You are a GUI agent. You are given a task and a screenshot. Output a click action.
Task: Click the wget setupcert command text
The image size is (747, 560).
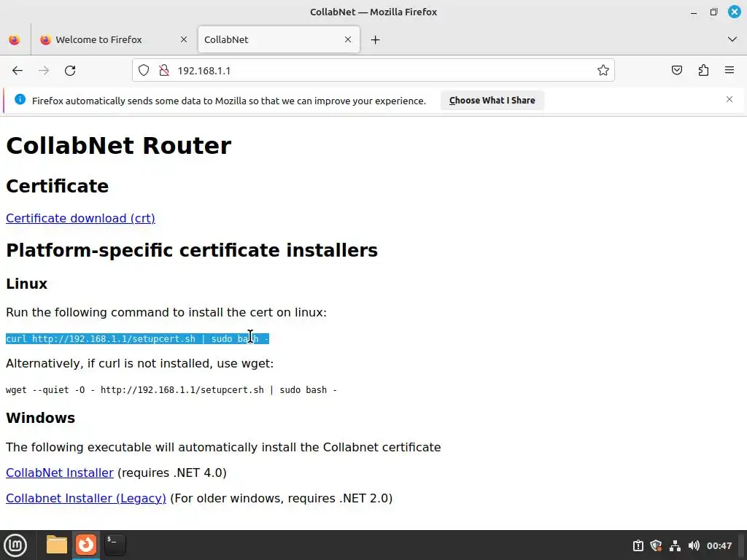(x=171, y=390)
